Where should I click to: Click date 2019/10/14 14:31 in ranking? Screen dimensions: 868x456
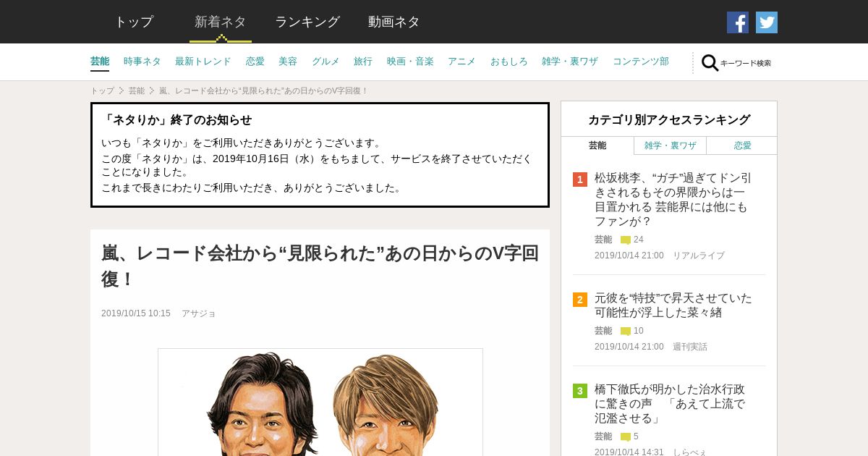629,452
